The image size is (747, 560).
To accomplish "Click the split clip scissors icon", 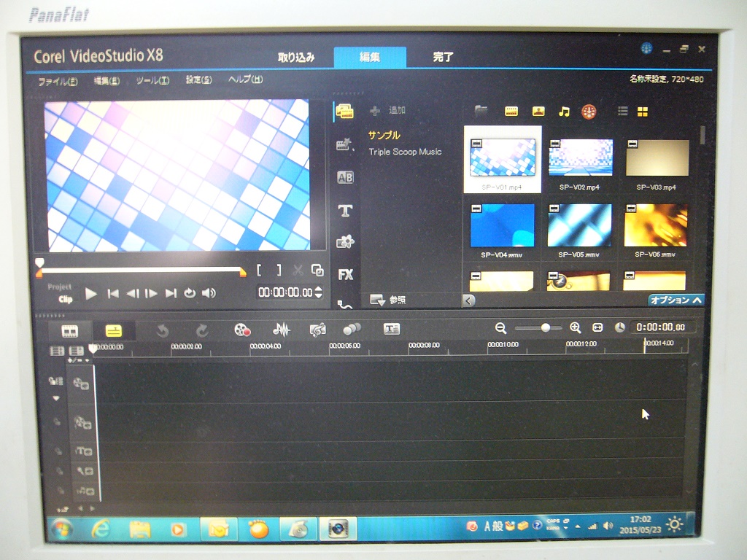I will [x=298, y=271].
